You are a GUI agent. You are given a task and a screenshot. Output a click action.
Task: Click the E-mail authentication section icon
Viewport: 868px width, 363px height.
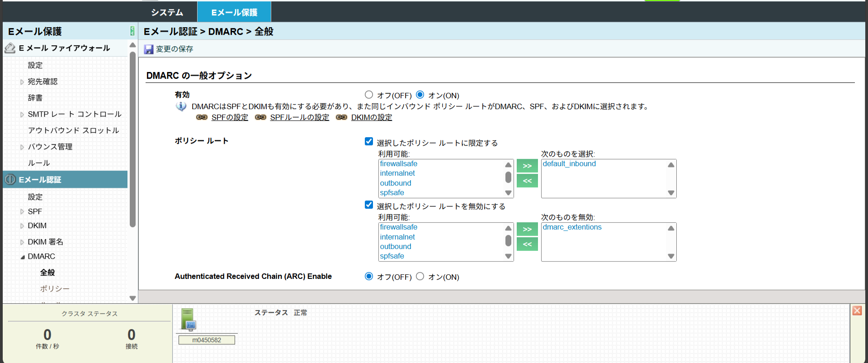(10, 180)
